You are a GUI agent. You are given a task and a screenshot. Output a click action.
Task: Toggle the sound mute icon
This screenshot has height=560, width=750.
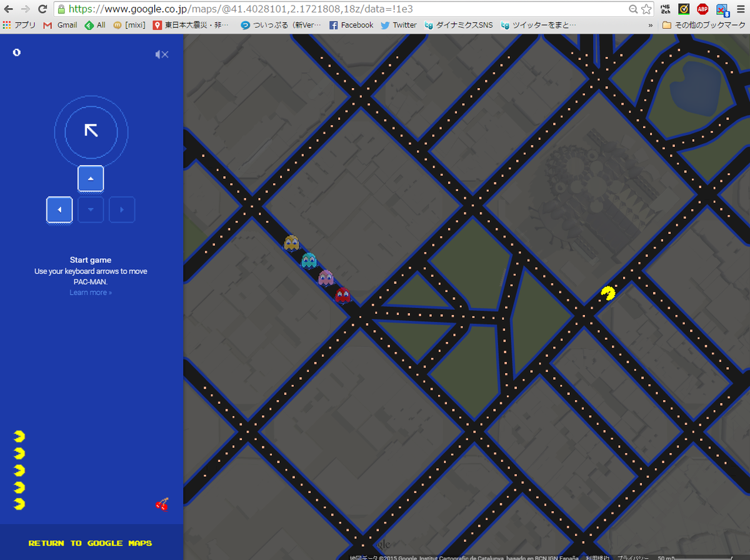pos(162,54)
